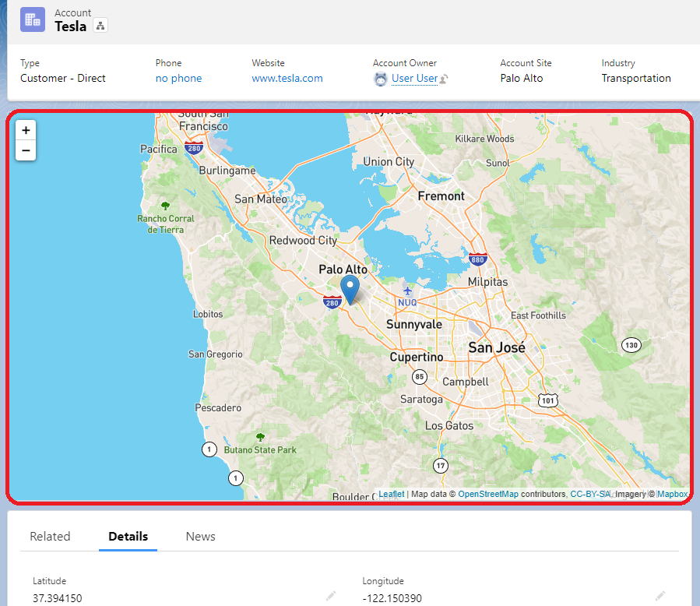The width and height of the screenshot is (700, 606).
Task: Open the OpenStreetMap attribution link
Action: tap(488, 494)
